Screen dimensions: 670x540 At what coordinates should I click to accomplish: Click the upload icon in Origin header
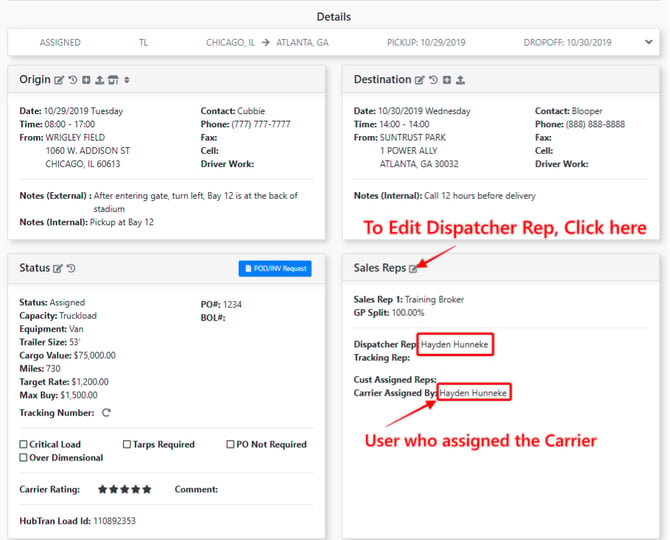coord(100,80)
